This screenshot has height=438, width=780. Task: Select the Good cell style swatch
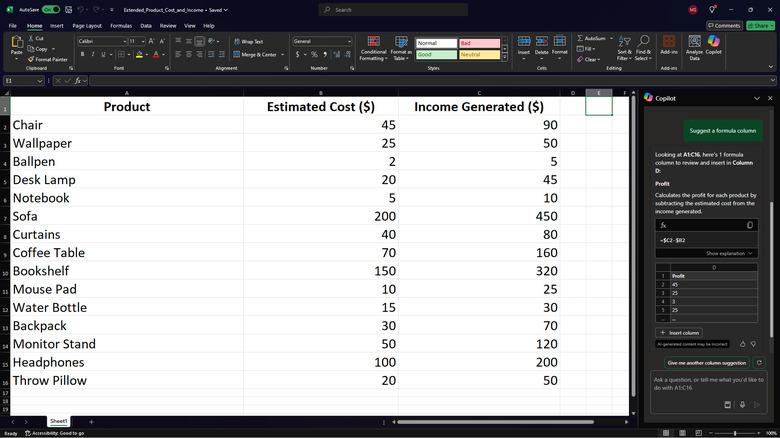coord(434,55)
